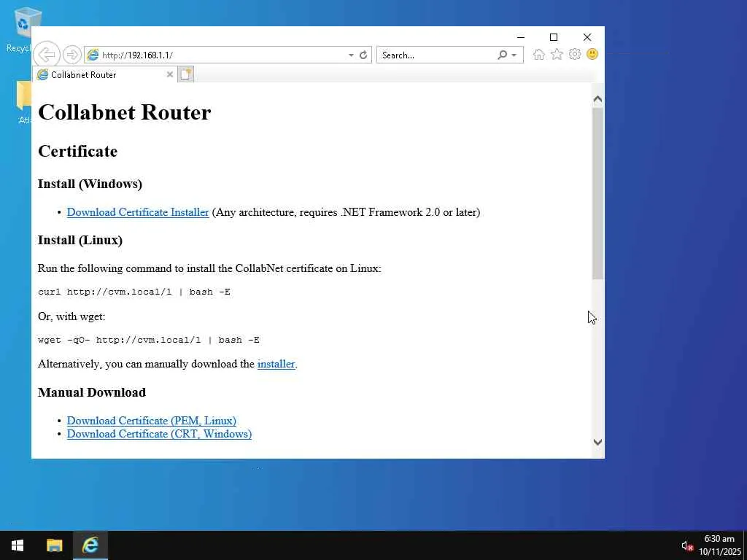Click the Install (Windows) heading
Viewport: 747px width, 560px height.
click(90, 184)
